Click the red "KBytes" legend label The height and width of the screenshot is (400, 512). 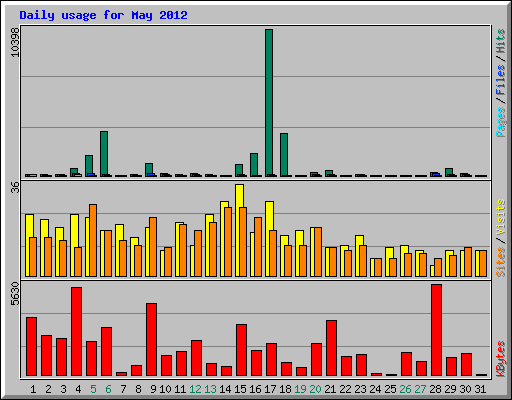tap(501, 359)
